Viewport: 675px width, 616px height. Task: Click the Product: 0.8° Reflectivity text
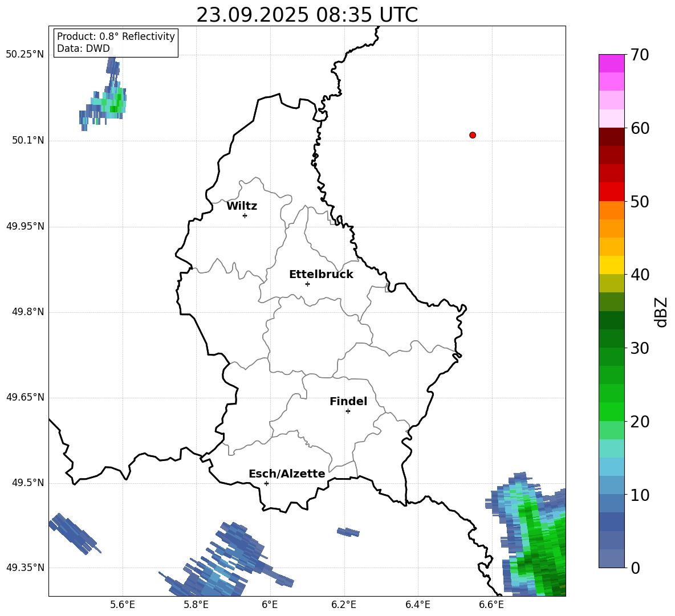tap(116, 36)
